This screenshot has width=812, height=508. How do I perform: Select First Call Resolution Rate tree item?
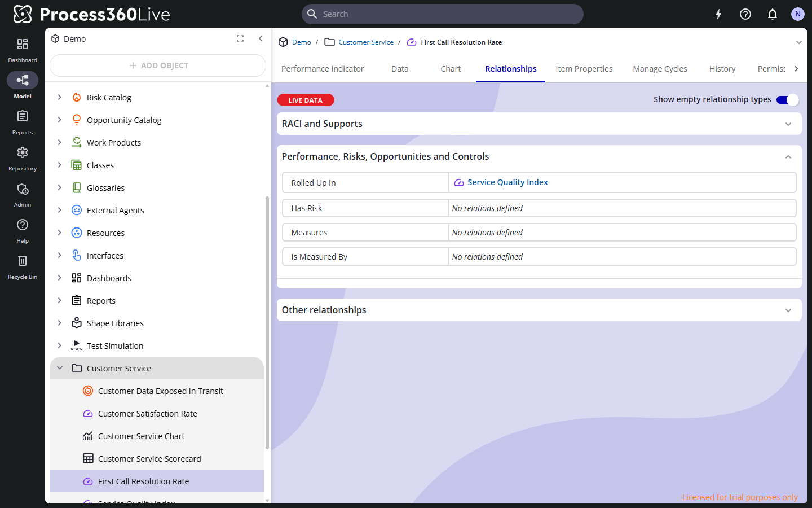point(157,481)
